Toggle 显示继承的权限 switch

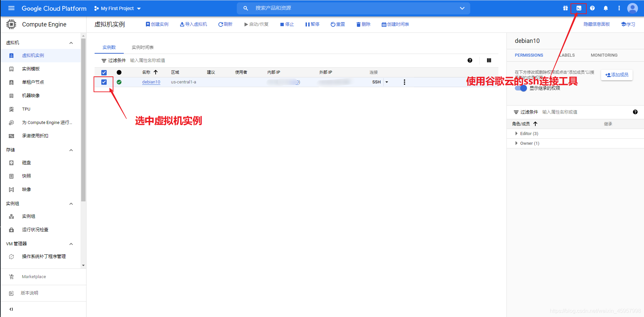[x=521, y=88]
